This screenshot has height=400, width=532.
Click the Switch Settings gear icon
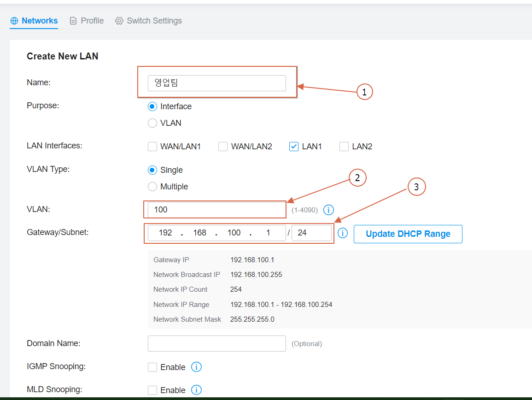[119, 21]
